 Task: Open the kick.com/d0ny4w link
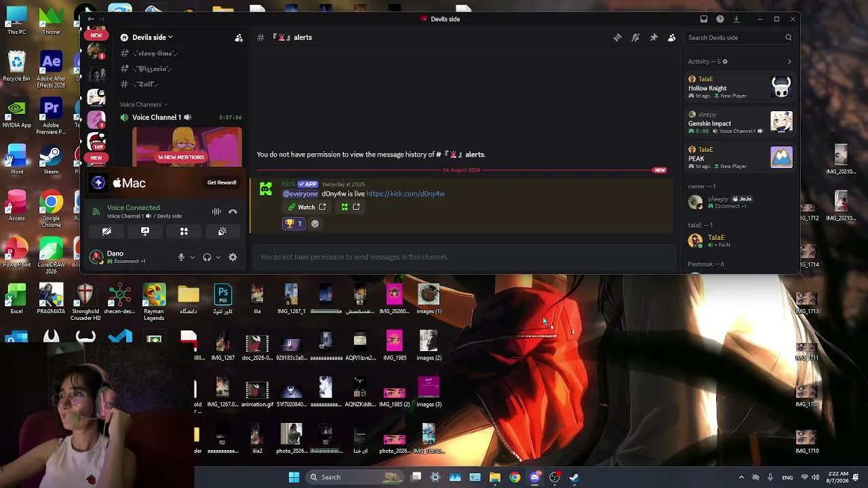click(x=406, y=194)
